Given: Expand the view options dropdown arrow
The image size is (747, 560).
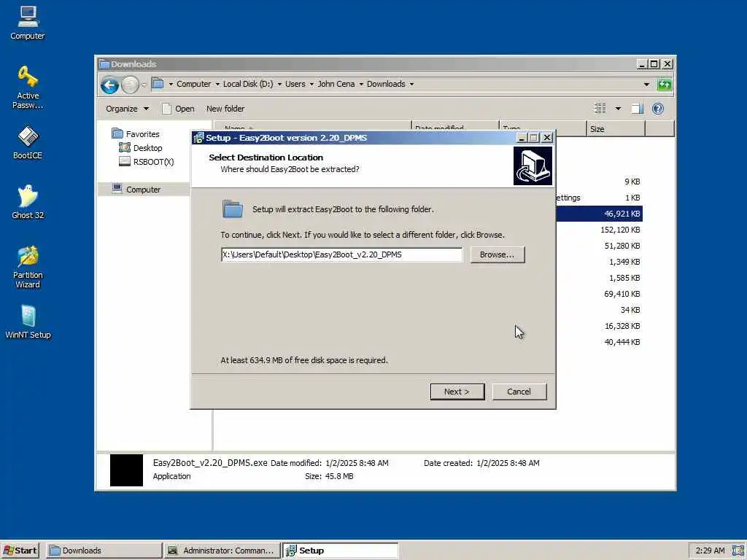Looking at the screenshot, I should pyautogui.click(x=618, y=109).
